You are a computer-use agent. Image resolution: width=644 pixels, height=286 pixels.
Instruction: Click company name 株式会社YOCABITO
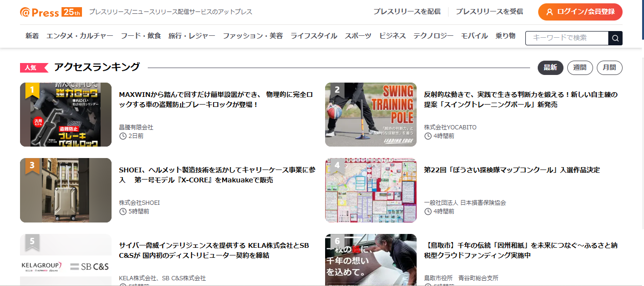tap(450, 127)
